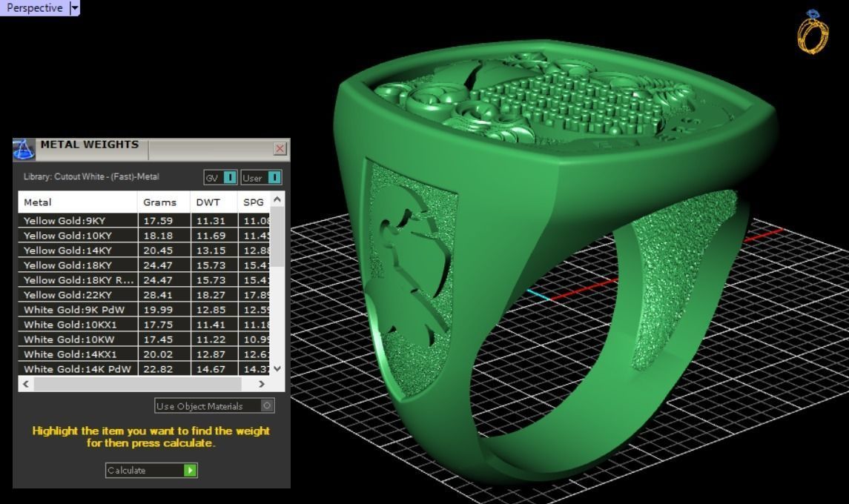Select the White Gold:14KX1 row
849x504 pixels.
coord(144,354)
